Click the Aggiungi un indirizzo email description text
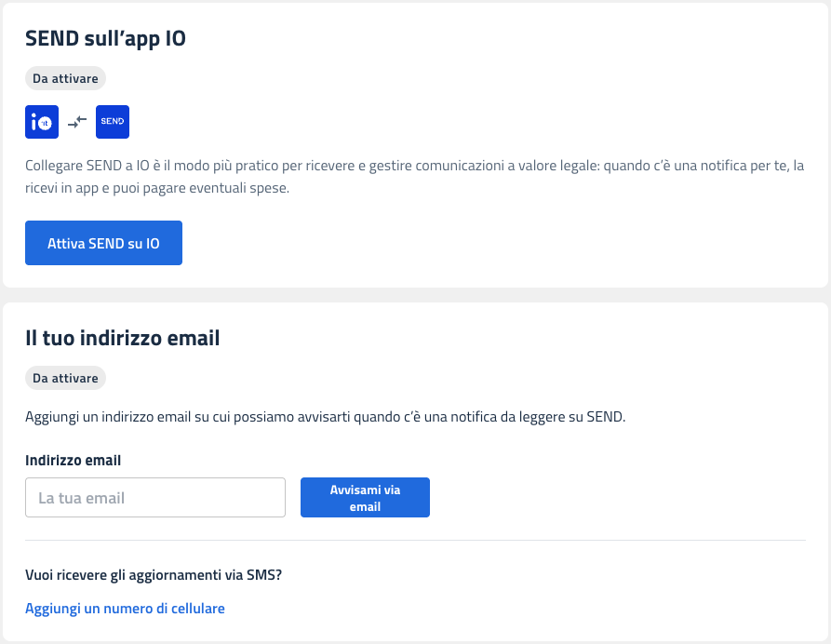831x644 pixels. (x=325, y=417)
